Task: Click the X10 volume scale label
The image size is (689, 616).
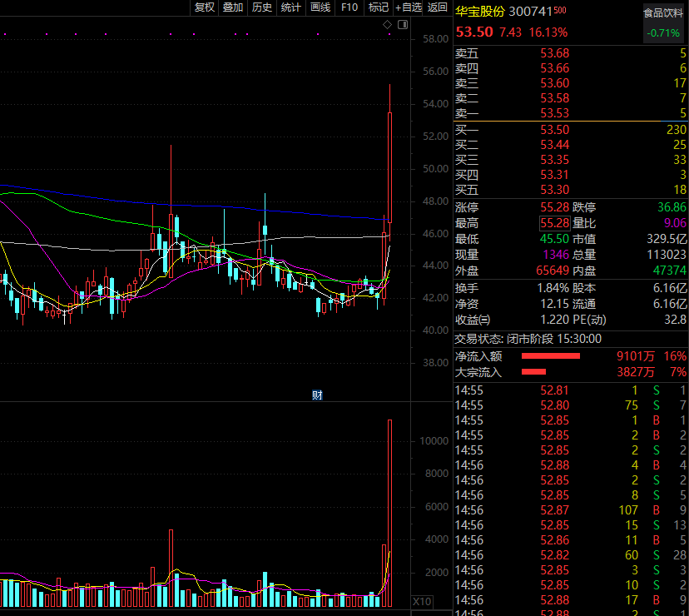Action: click(422, 601)
